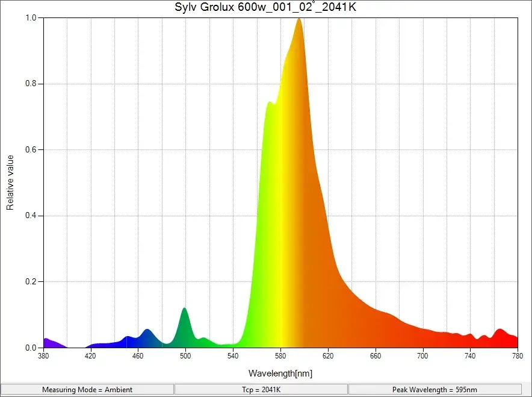Click the 460 tick label on wavelength axis
This screenshot has width=532, height=397.
[138, 356]
